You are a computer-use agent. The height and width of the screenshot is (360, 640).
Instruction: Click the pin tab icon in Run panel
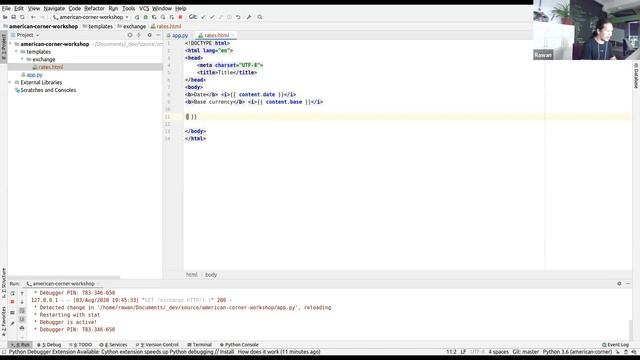(12, 323)
